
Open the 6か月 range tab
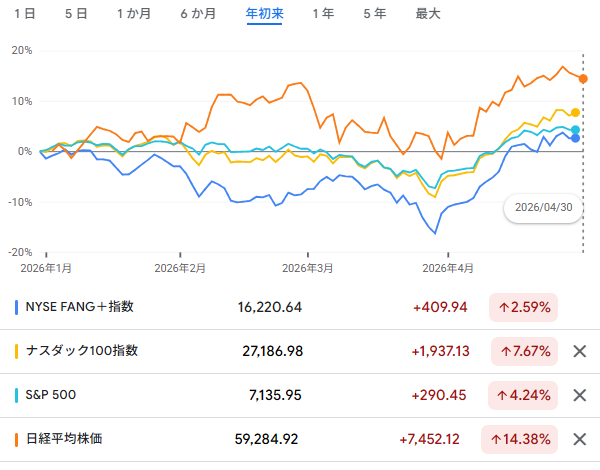pyautogui.click(x=198, y=14)
